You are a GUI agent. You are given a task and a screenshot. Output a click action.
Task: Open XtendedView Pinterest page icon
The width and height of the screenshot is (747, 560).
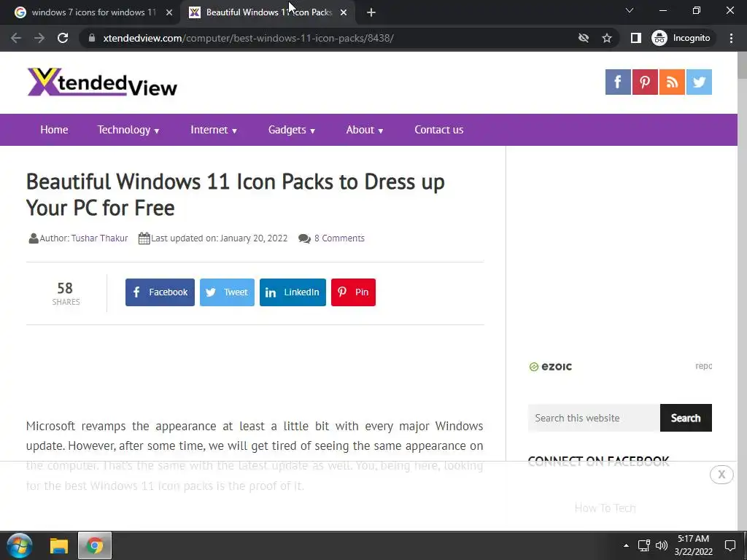(645, 82)
